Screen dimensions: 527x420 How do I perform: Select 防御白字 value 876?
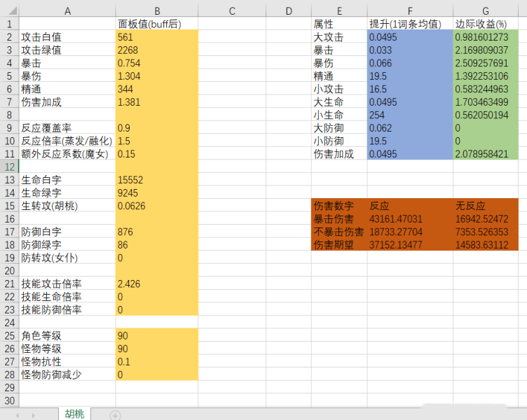click(157, 232)
